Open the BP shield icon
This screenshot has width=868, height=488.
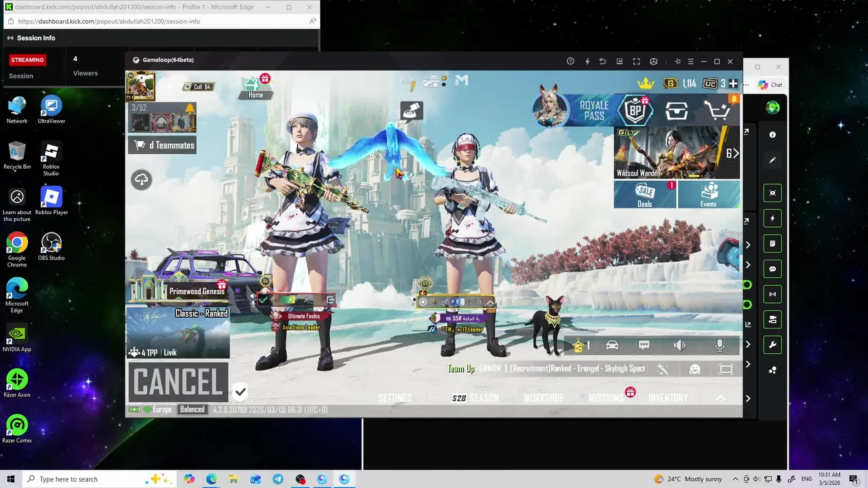pos(635,110)
